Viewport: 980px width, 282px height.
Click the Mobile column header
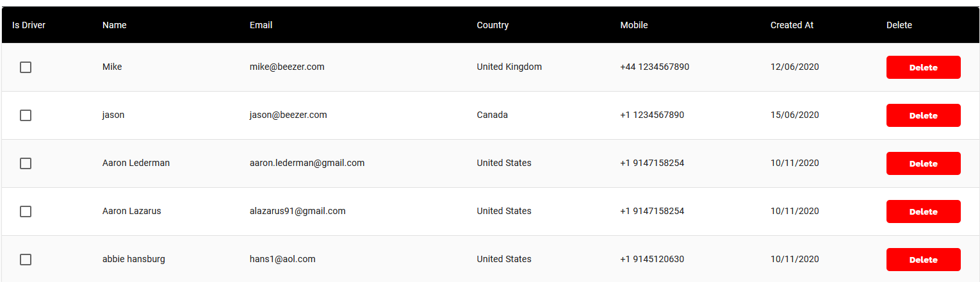634,25
